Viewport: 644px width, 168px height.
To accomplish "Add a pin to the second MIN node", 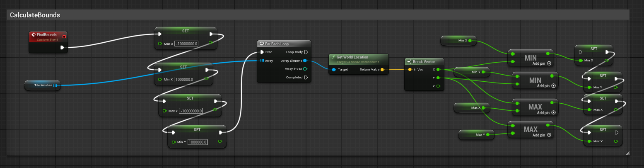I will pyautogui.click(x=553, y=86).
